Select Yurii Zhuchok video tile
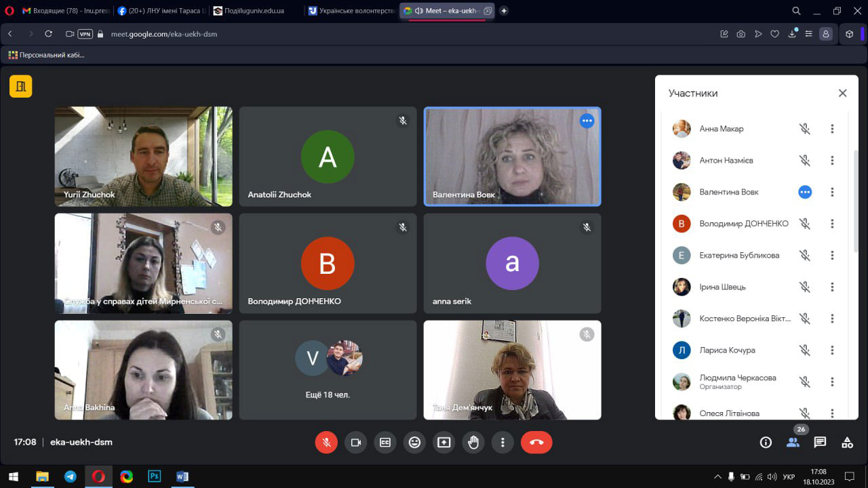Image resolution: width=868 pixels, height=488 pixels. (144, 157)
